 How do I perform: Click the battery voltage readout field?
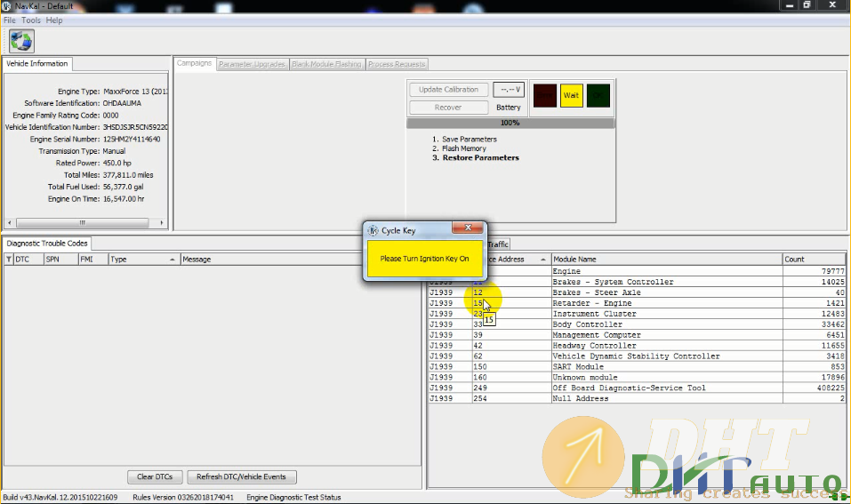[509, 90]
